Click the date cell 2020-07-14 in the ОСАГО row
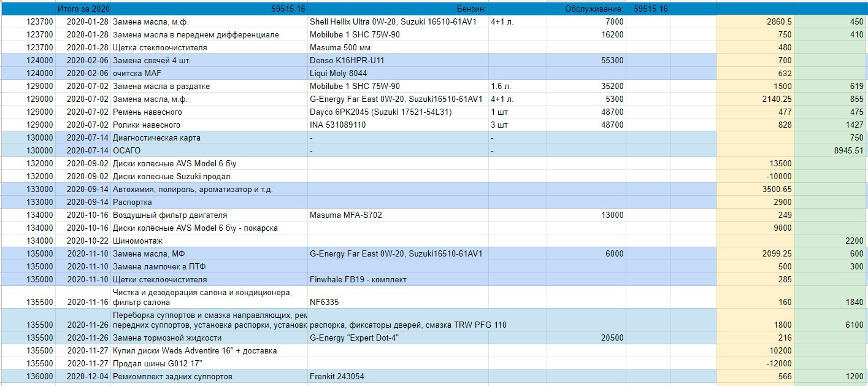 pyautogui.click(x=83, y=151)
